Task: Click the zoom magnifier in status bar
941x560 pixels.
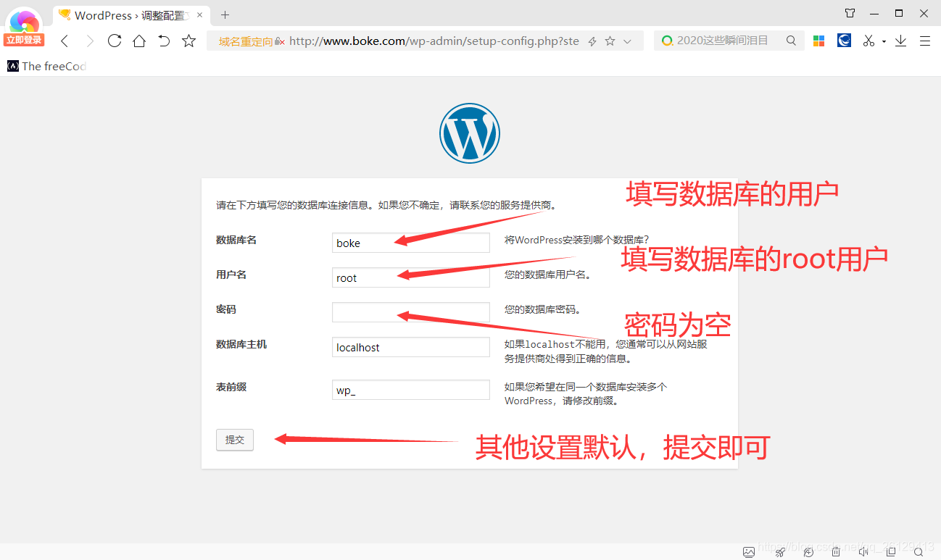Action: pyautogui.click(x=919, y=552)
